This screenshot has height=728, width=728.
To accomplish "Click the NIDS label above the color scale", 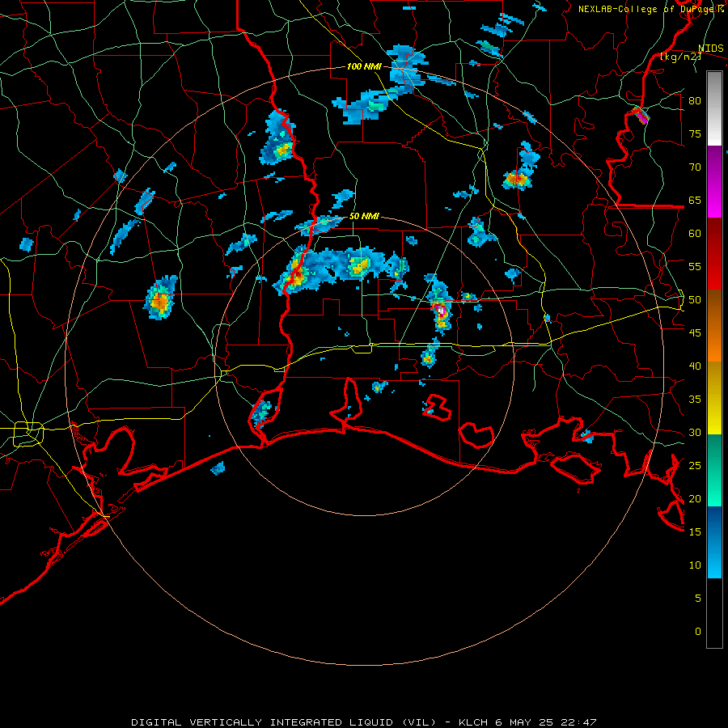I will (x=710, y=49).
